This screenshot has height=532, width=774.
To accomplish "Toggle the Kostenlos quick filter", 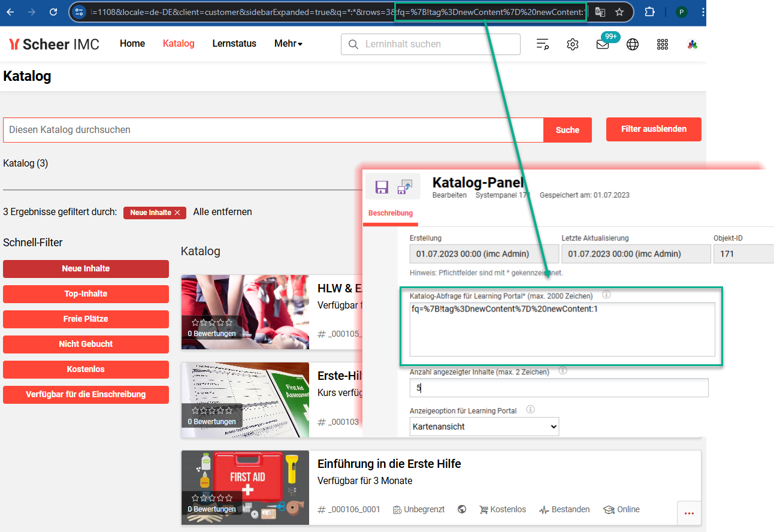I will [x=86, y=370].
